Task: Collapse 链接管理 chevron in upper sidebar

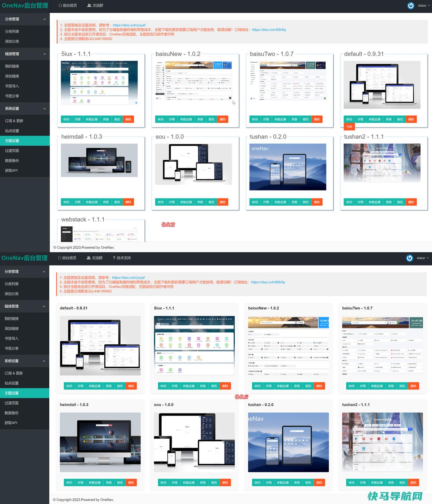Action: [x=45, y=54]
